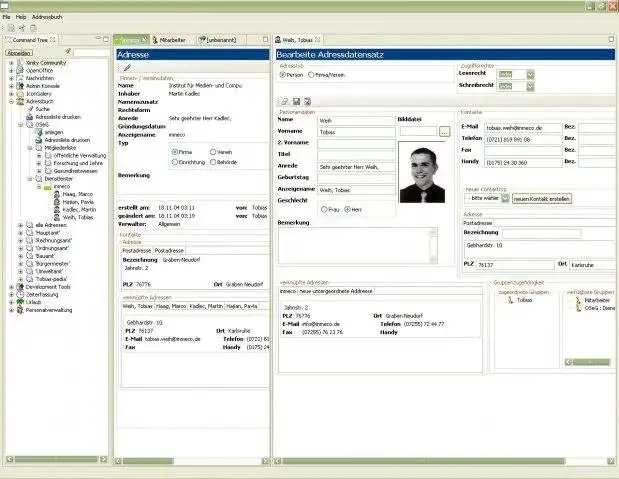Open the Hajan, Pavla linked address tab
Screen dimensions: 619x479
[242, 306]
